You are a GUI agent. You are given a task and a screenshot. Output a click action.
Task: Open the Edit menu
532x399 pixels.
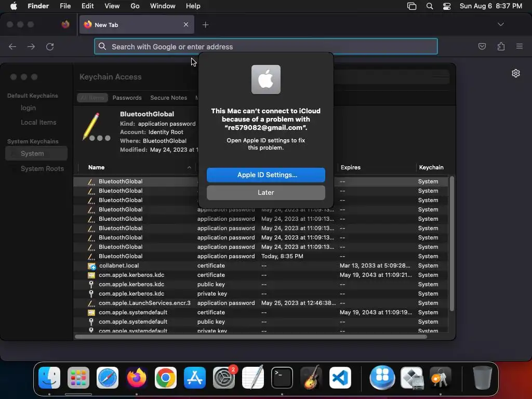pyautogui.click(x=87, y=6)
